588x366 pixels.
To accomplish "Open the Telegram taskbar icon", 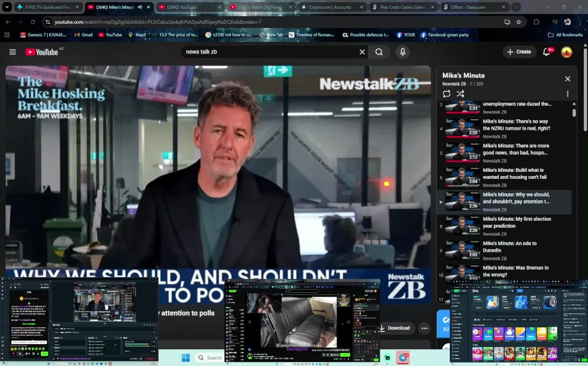I will point(403,357).
